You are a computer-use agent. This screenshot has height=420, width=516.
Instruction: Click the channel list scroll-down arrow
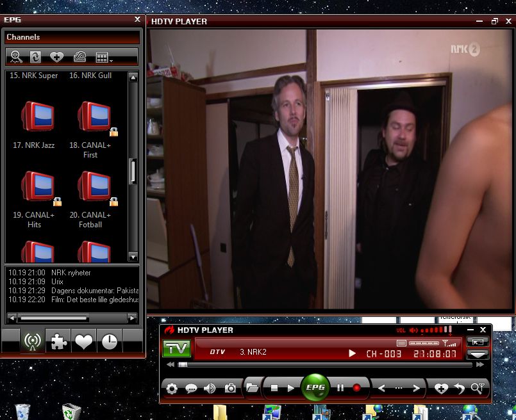[133, 257]
